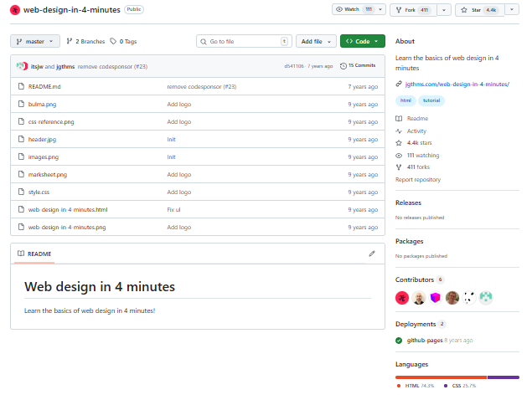Screen dimensions: 532x405
Task: Toggle Watch on this repository
Action: [354, 9]
